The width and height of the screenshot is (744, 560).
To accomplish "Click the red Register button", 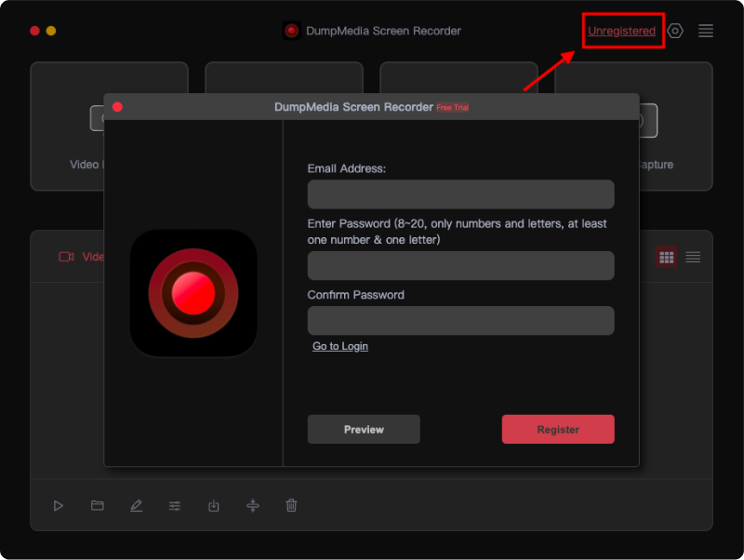I will [558, 429].
